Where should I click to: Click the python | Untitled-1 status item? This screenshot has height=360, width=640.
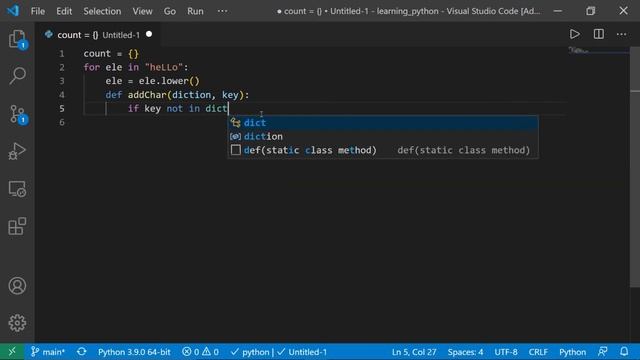[x=279, y=351]
